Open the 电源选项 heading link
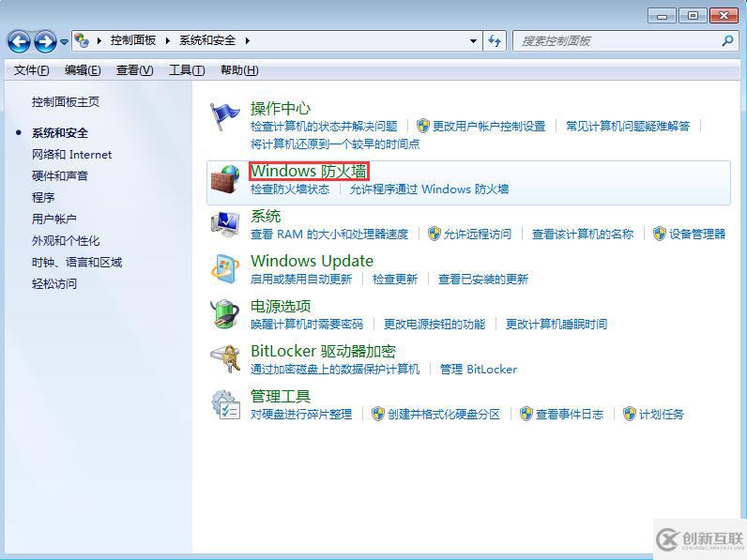Screen dimensions: 747x560 (x=280, y=306)
